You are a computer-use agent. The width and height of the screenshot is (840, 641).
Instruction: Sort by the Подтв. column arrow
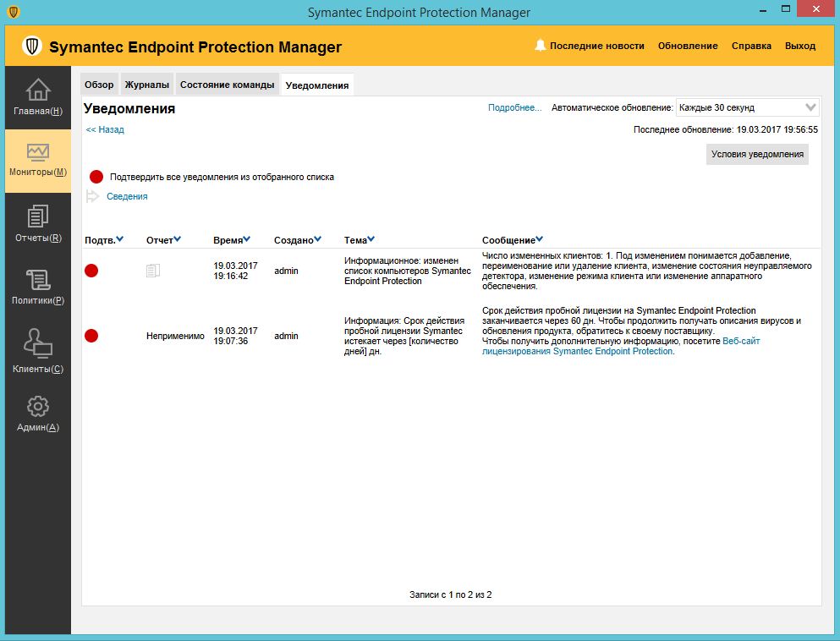click(120, 239)
